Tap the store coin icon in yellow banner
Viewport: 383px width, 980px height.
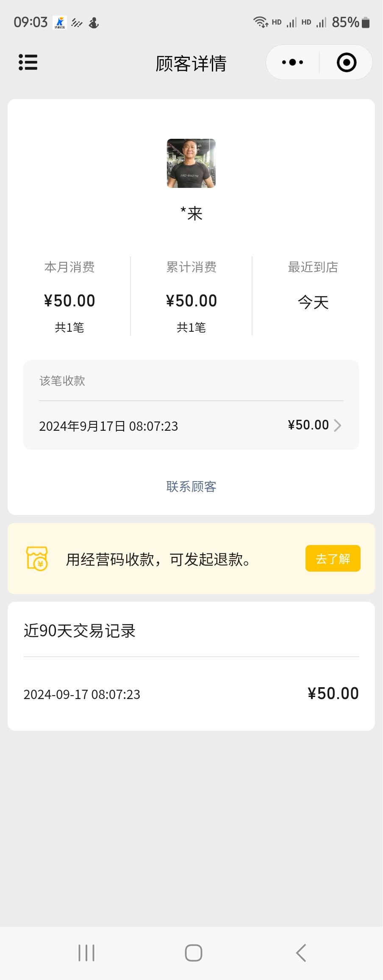[37, 559]
